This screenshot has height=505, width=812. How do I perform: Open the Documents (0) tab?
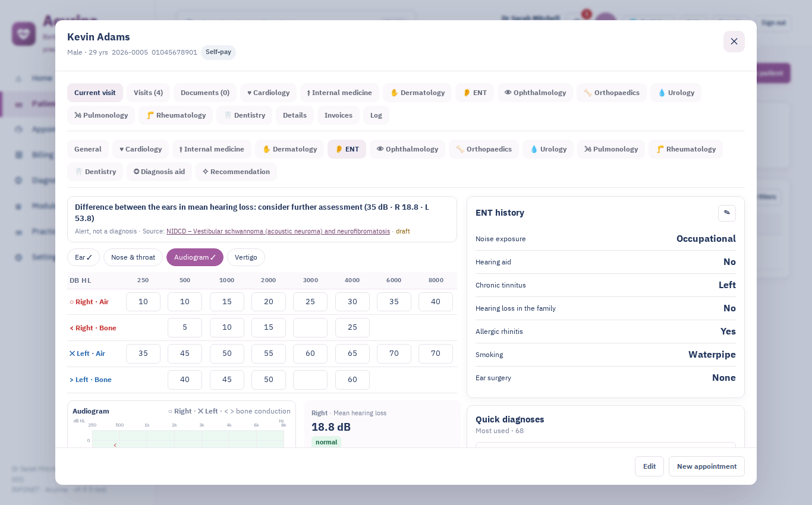click(205, 93)
